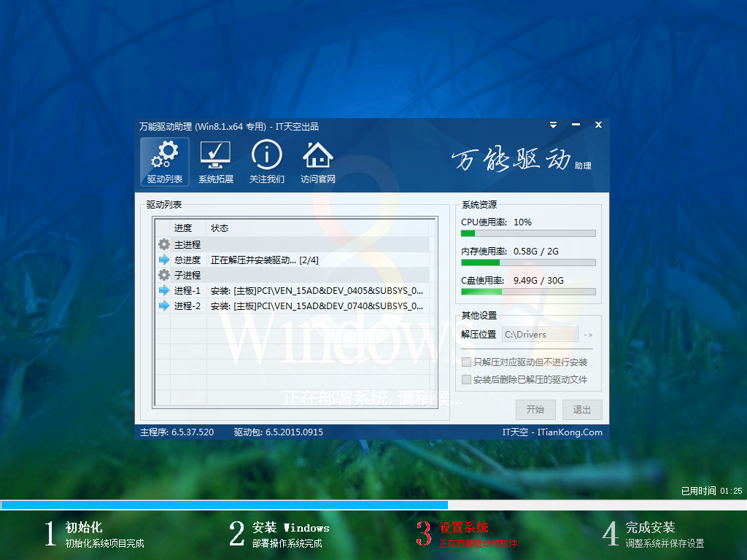Select the 进程-2 row label

click(x=187, y=306)
